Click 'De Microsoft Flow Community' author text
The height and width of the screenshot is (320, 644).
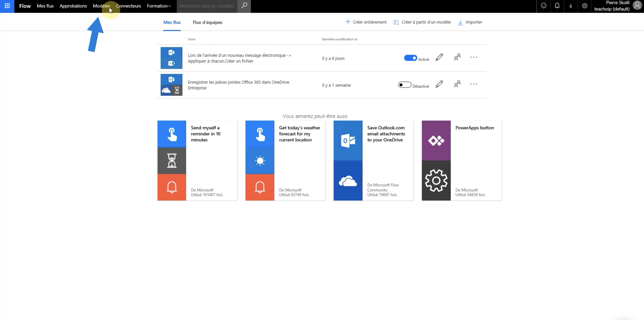(x=383, y=187)
